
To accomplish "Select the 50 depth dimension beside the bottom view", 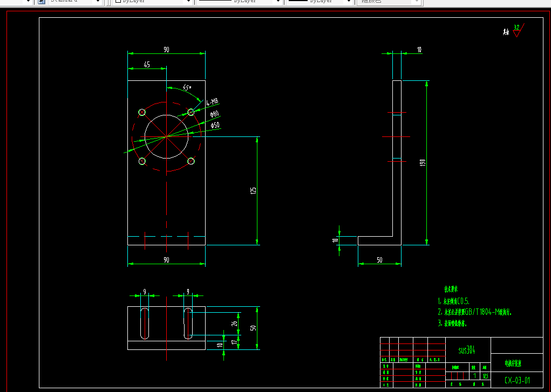I will [253, 328].
